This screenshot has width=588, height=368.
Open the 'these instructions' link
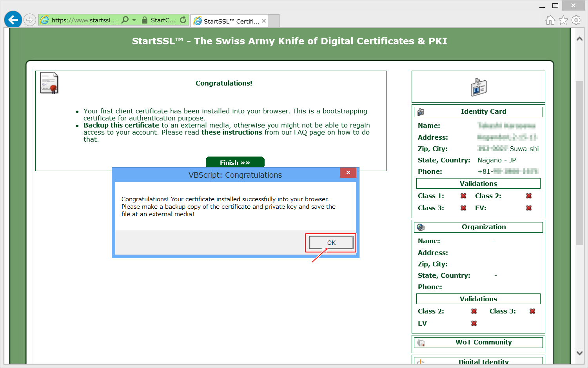coord(232,133)
